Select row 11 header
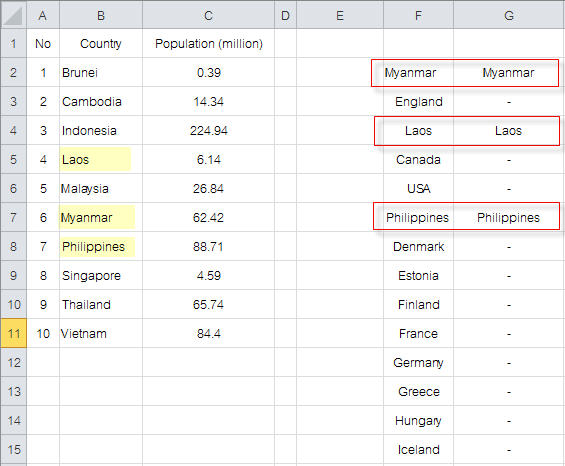565x466 pixels. (13, 333)
